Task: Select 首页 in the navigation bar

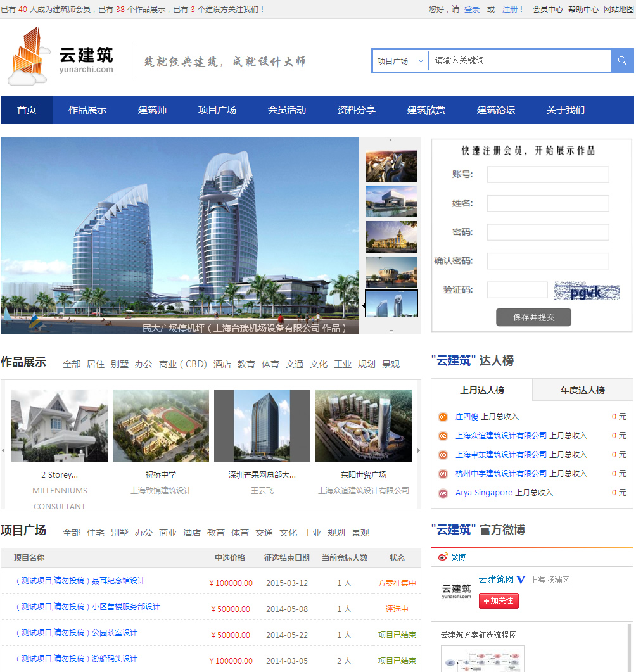Action: coord(27,110)
